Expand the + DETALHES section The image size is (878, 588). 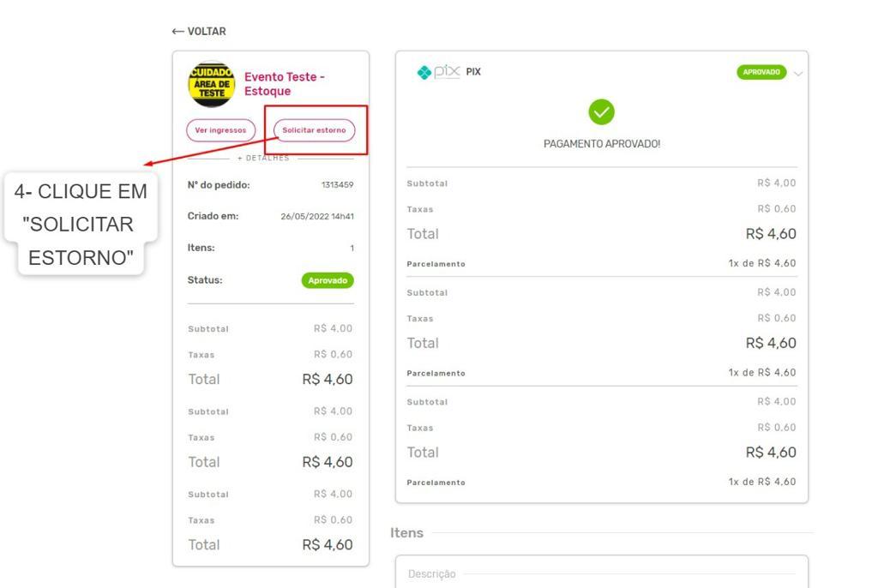[x=263, y=159]
